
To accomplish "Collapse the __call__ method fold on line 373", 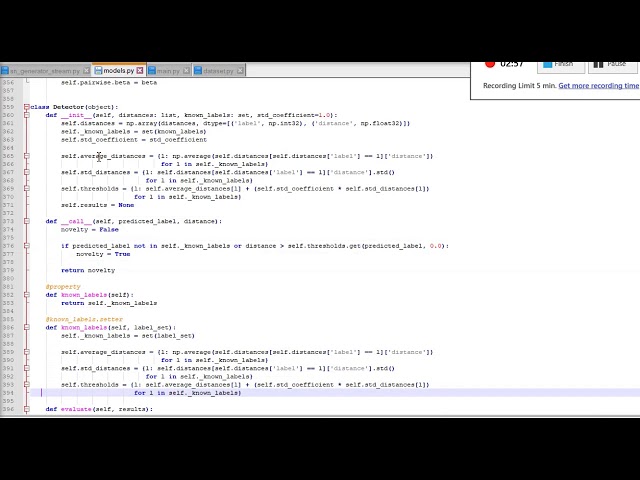I will 27,221.
